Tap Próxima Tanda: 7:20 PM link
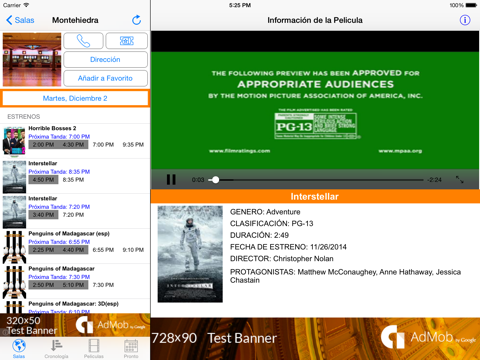The height and width of the screenshot is (360, 480). (x=59, y=207)
